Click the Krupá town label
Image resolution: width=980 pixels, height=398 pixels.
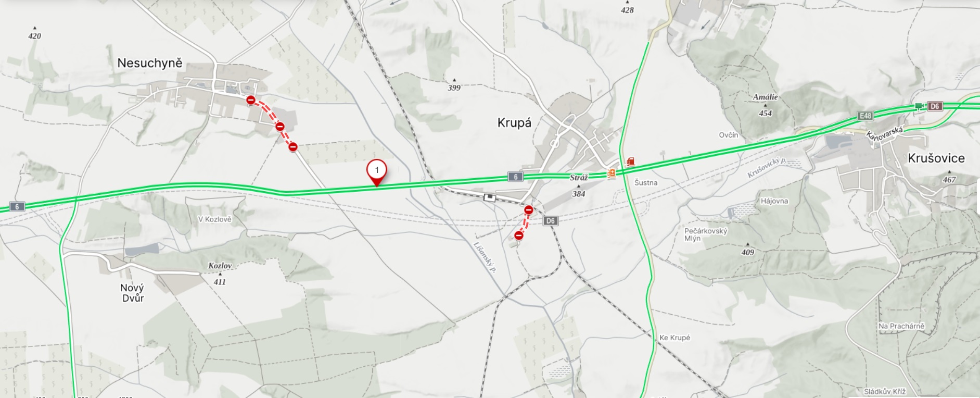(514, 123)
